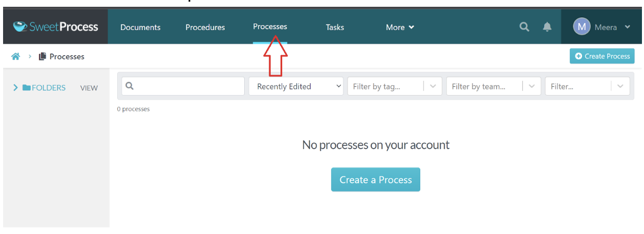644x234 pixels.
Task: Open the Tasks tab
Action: click(335, 28)
